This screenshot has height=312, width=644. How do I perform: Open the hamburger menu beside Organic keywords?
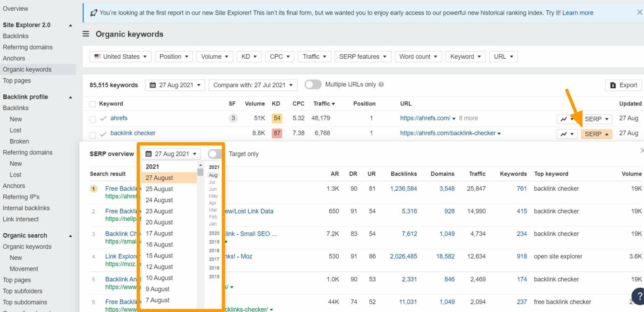click(86, 34)
